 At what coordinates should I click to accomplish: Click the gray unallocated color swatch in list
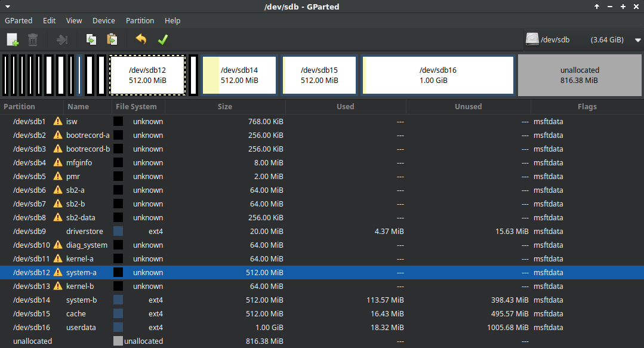coord(118,341)
